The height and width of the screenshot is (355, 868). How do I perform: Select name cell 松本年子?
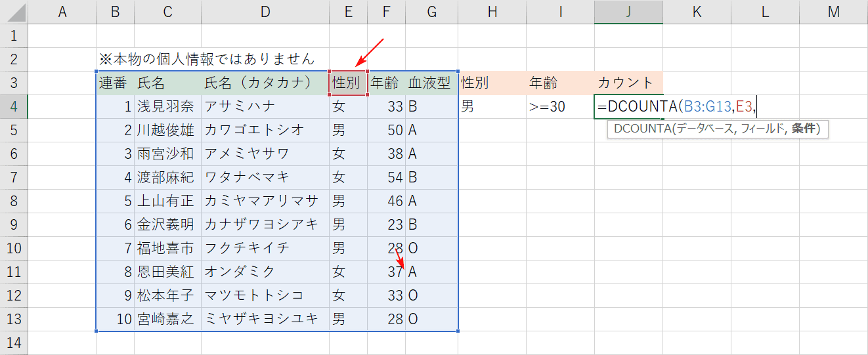[x=167, y=295]
